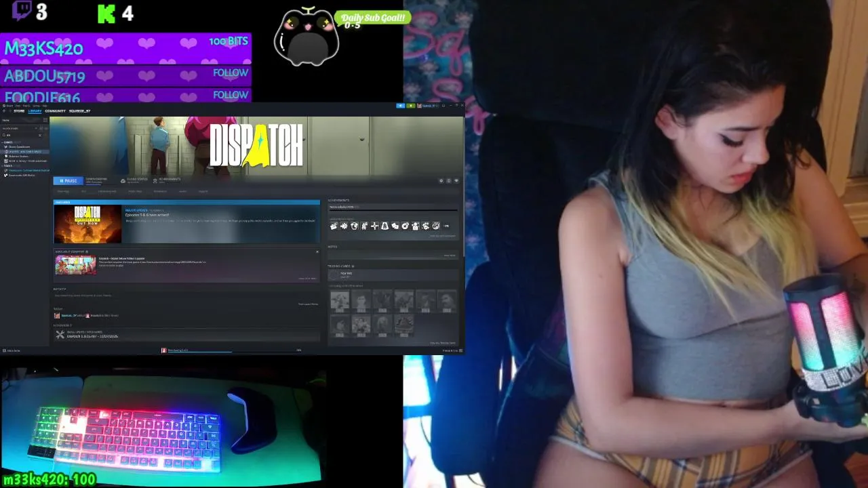The width and height of the screenshot is (868, 488).
Task: Click the second unlocked achievement icon
Action: 344,226
